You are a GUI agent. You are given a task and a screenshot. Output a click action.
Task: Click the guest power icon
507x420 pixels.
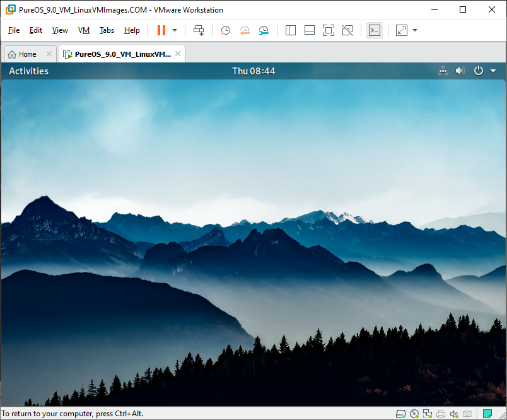479,71
